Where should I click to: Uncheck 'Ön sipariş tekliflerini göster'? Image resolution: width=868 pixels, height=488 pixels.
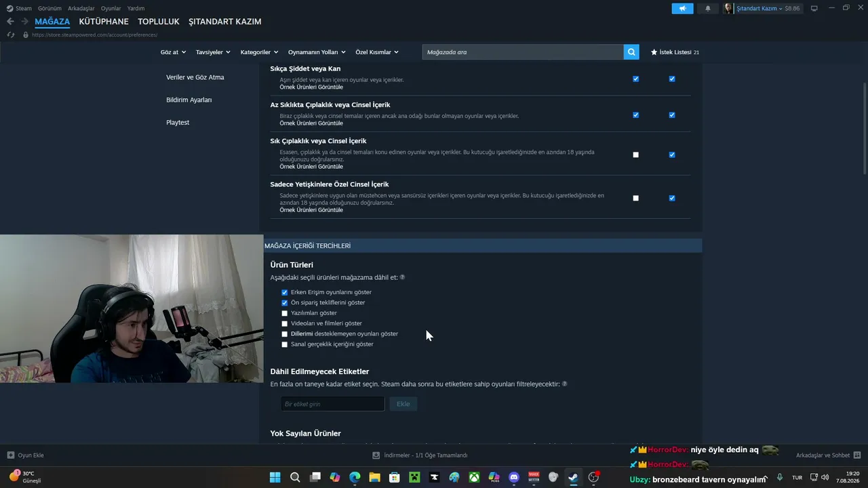click(x=285, y=303)
